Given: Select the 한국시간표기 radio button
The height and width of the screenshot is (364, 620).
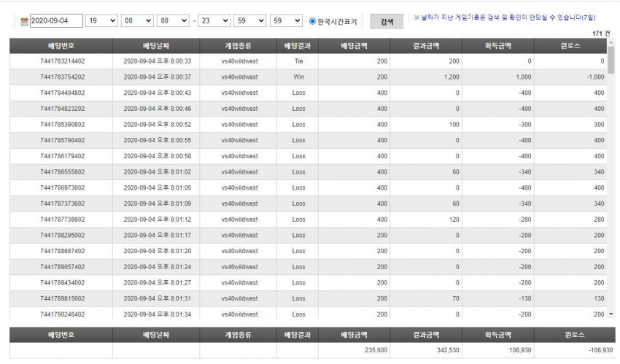Looking at the screenshot, I should pos(312,21).
